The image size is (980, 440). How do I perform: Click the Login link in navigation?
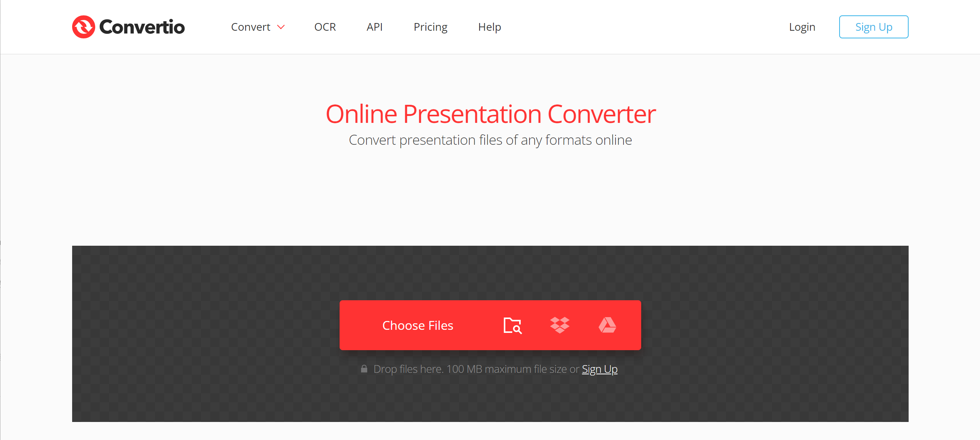[802, 26]
